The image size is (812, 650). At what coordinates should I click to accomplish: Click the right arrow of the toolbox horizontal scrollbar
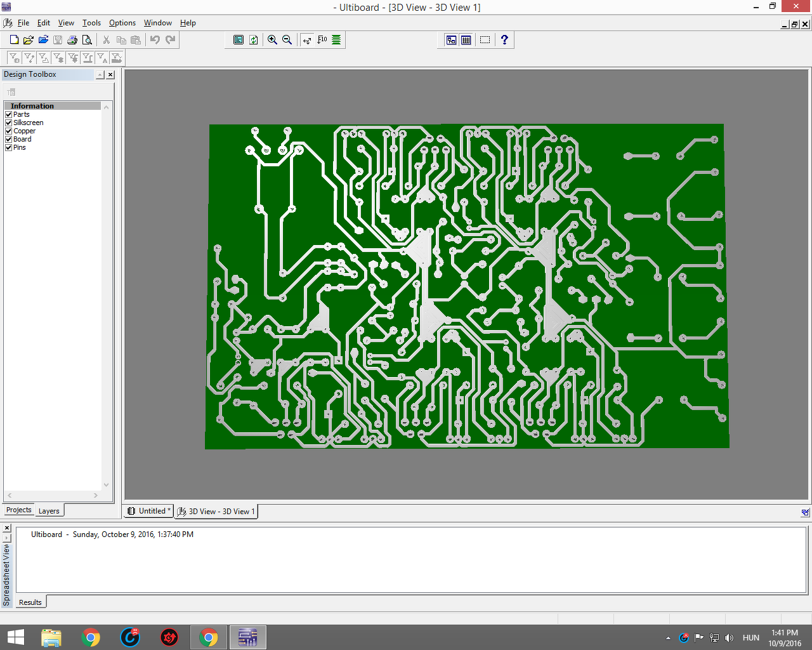(x=96, y=495)
